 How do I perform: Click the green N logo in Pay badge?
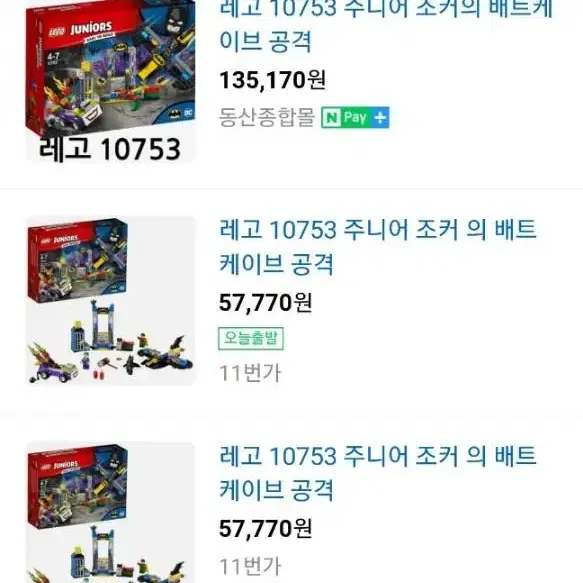click(x=332, y=118)
